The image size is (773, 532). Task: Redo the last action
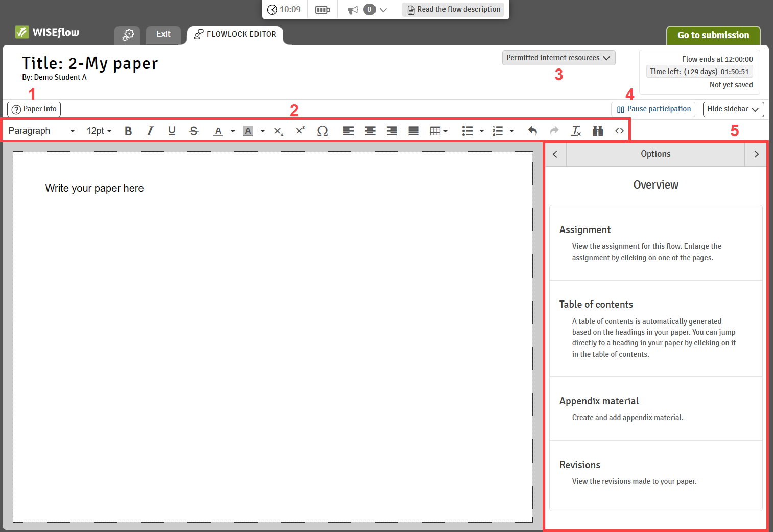coord(554,131)
